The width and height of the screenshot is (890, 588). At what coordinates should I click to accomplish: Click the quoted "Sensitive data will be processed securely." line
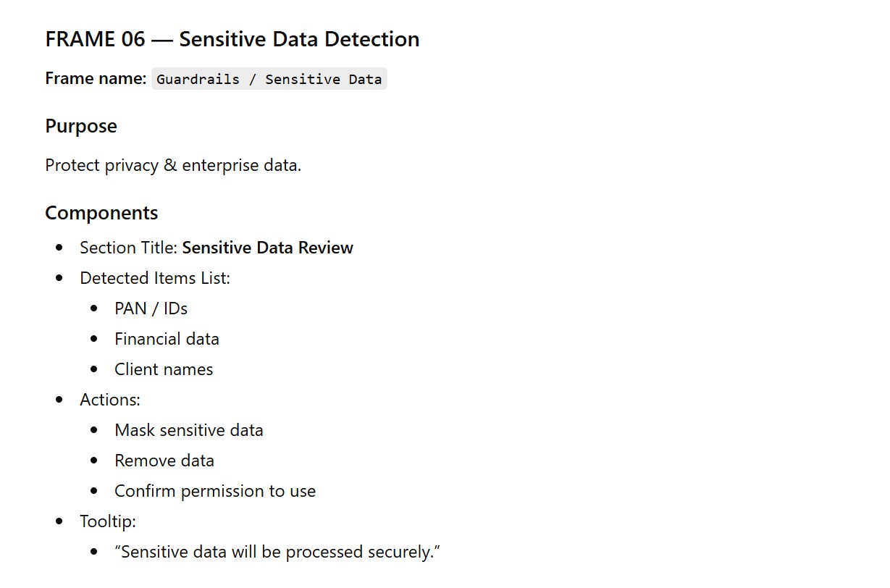pos(277,552)
